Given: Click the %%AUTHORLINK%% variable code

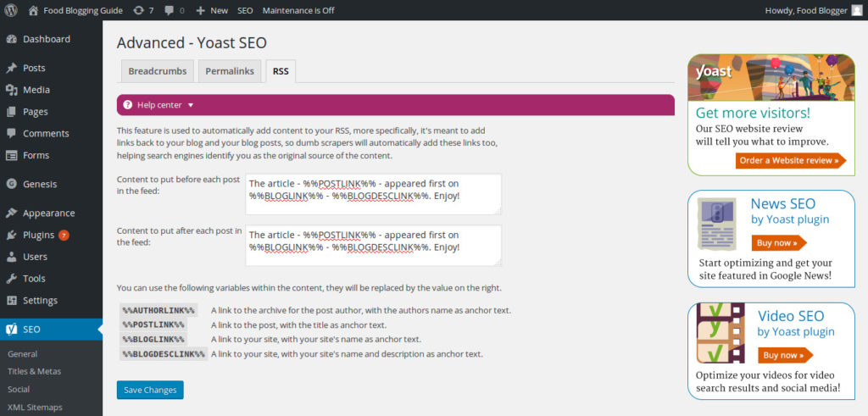Looking at the screenshot, I should coord(159,310).
